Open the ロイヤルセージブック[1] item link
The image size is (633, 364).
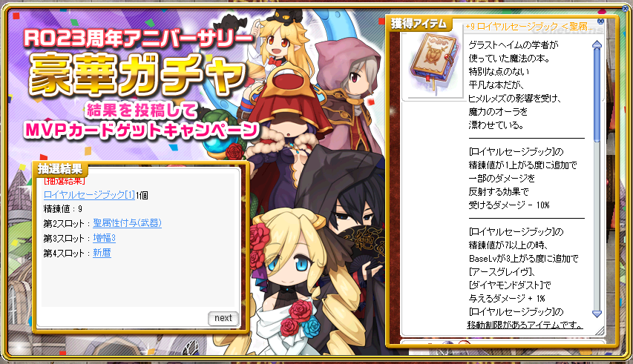[x=89, y=195]
